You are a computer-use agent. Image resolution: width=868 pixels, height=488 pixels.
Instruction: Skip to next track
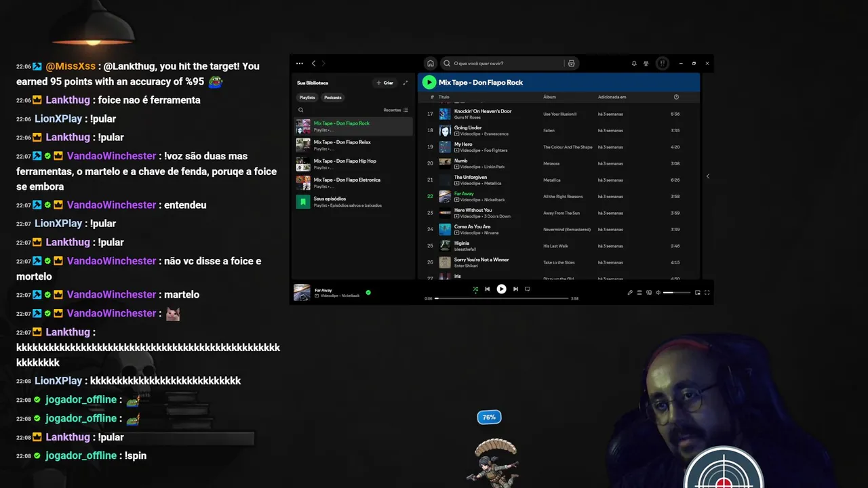click(x=515, y=289)
